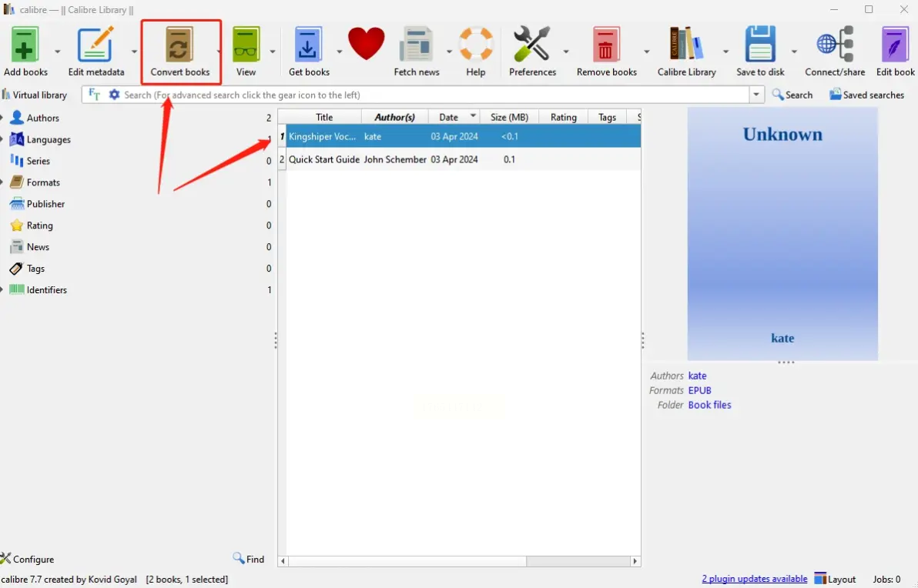Select Identifiers category in tag browser
This screenshot has height=588, width=918.
tap(47, 289)
